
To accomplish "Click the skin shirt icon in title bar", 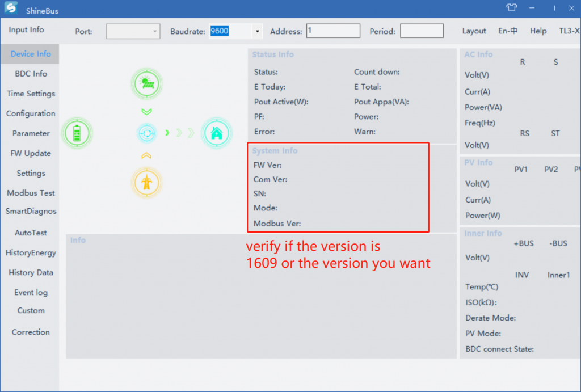I will point(512,7).
